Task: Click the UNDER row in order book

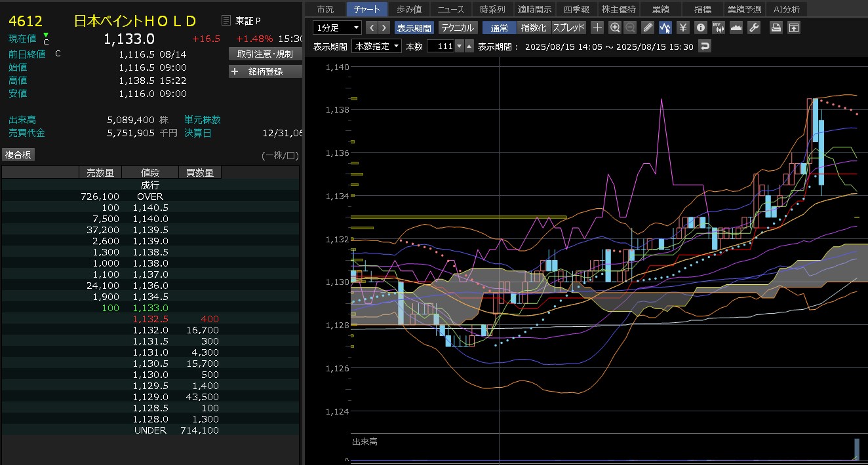Action: pos(150,430)
